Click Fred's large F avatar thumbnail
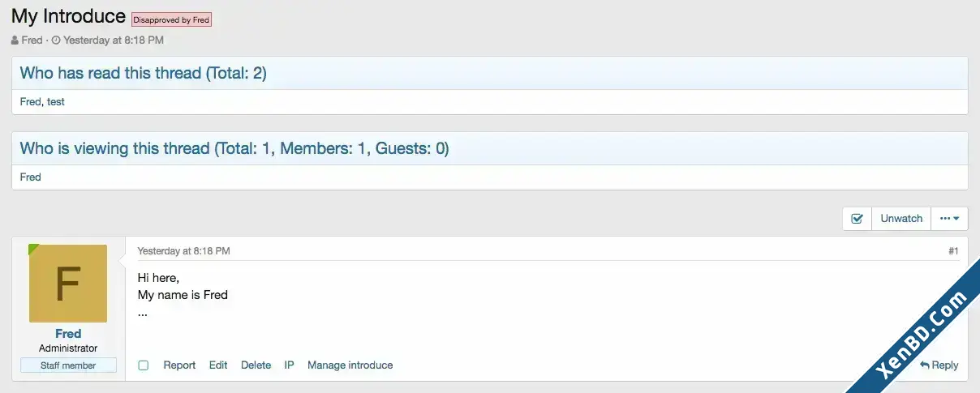Screen dimensions: 980x393 (x=68, y=284)
